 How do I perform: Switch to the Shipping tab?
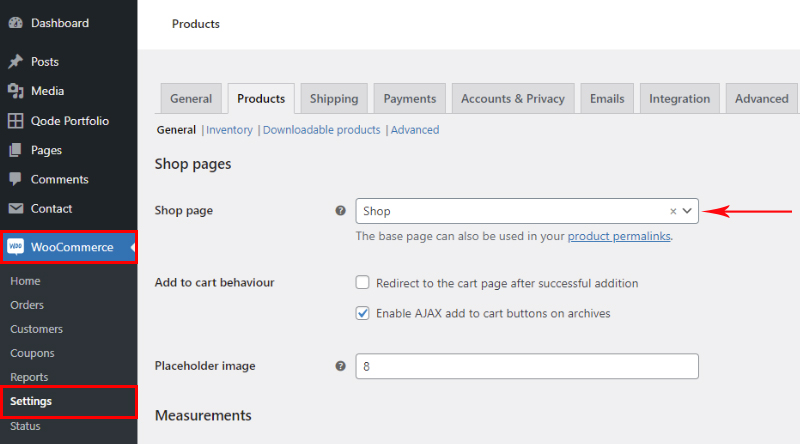click(334, 99)
